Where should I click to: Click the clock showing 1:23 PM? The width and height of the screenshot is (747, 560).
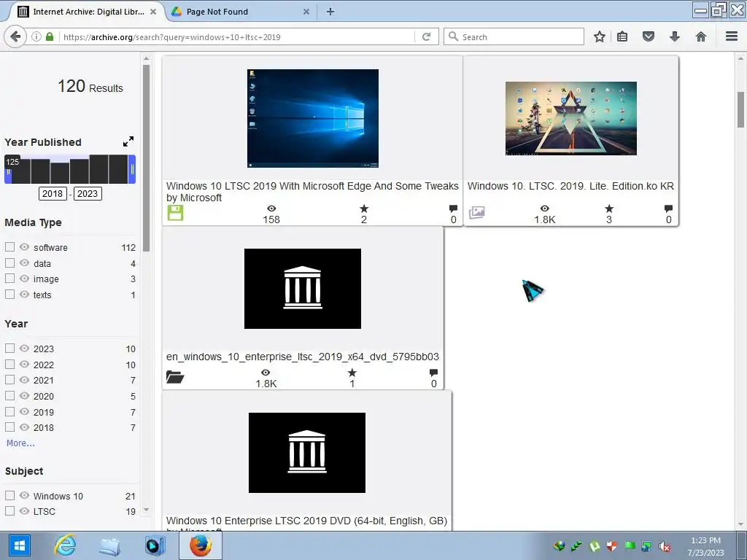tap(705, 540)
